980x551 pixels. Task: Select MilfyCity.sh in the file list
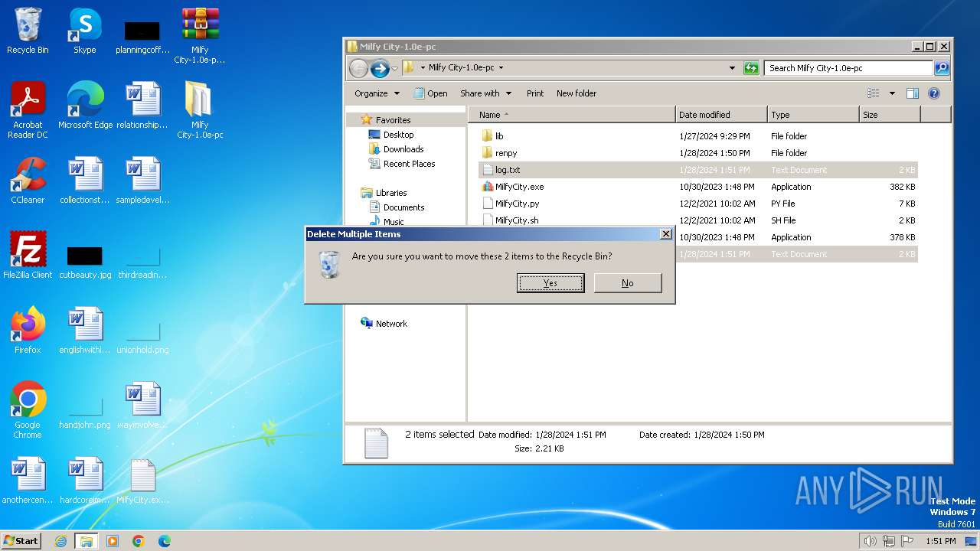point(697,220)
